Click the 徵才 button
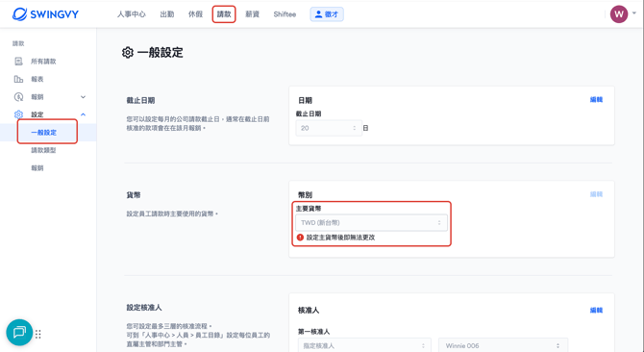The width and height of the screenshot is (644, 352). coord(327,14)
